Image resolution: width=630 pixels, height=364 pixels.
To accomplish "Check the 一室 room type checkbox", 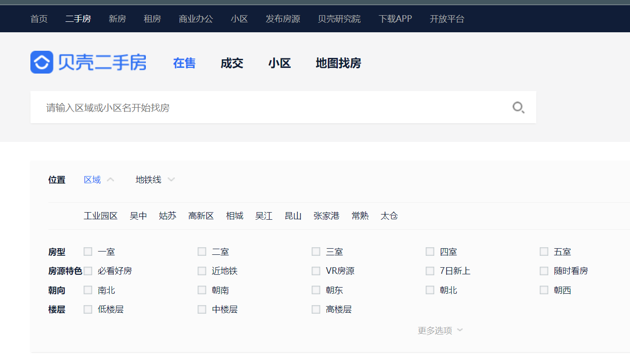I will [x=88, y=252].
